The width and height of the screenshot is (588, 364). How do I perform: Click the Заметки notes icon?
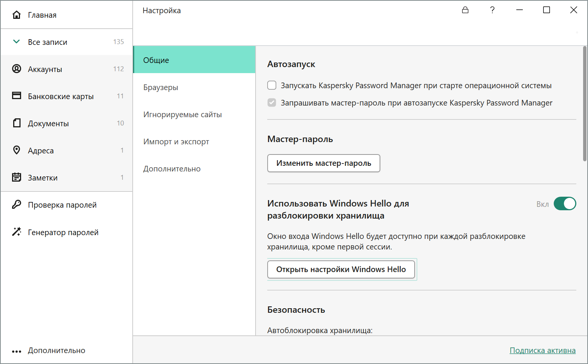(17, 177)
